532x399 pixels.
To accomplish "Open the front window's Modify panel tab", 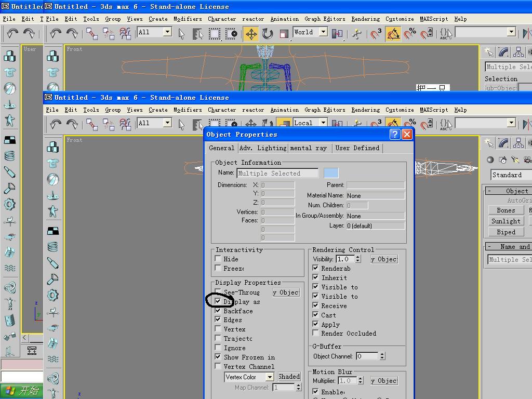I will tap(503, 143).
